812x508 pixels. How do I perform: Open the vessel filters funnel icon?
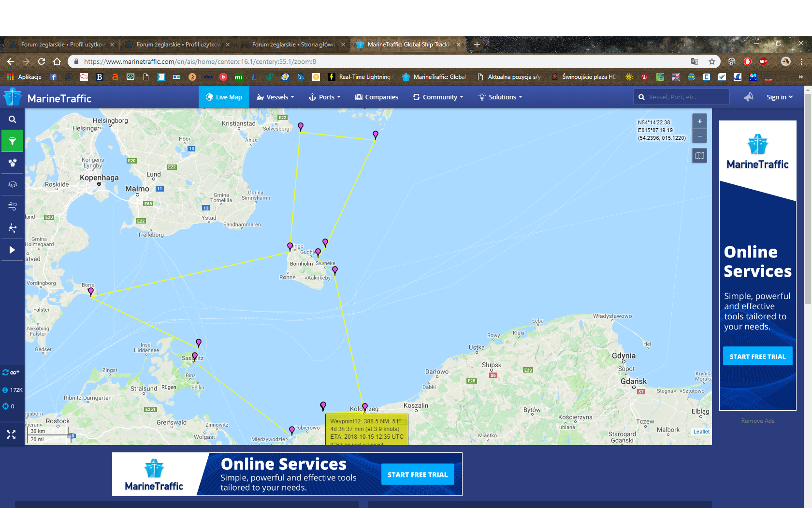(x=12, y=141)
